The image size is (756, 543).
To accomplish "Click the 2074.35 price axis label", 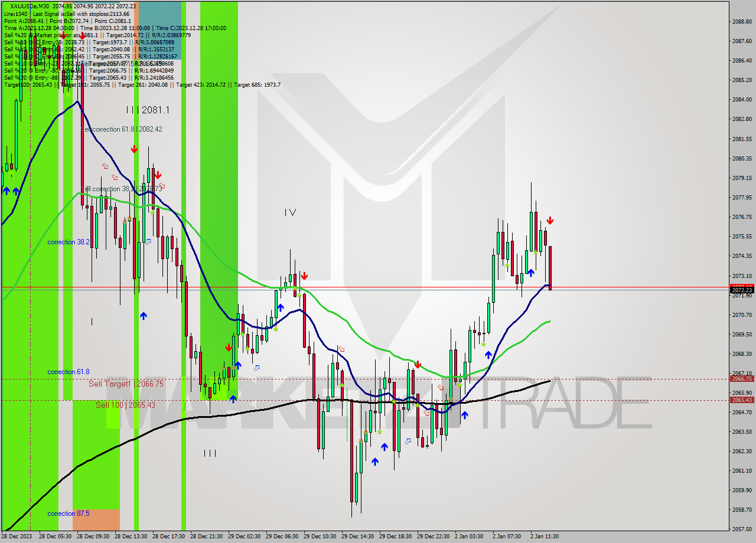I will click(x=742, y=256).
